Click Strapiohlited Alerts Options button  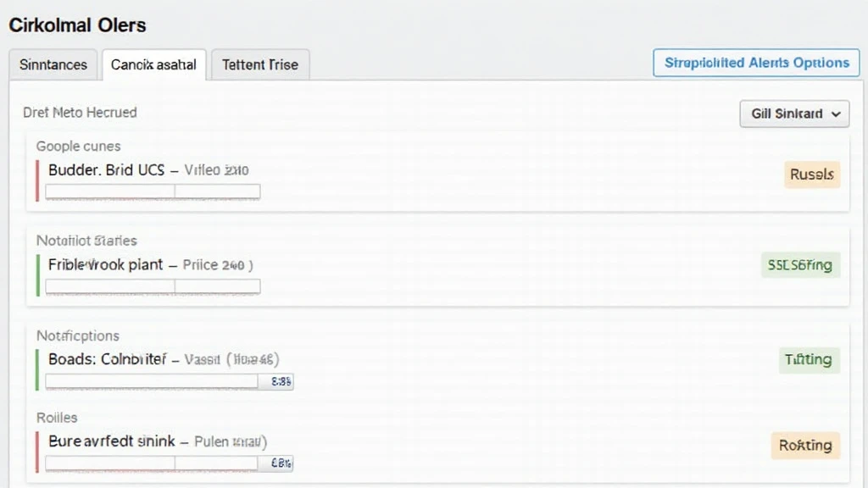click(756, 64)
